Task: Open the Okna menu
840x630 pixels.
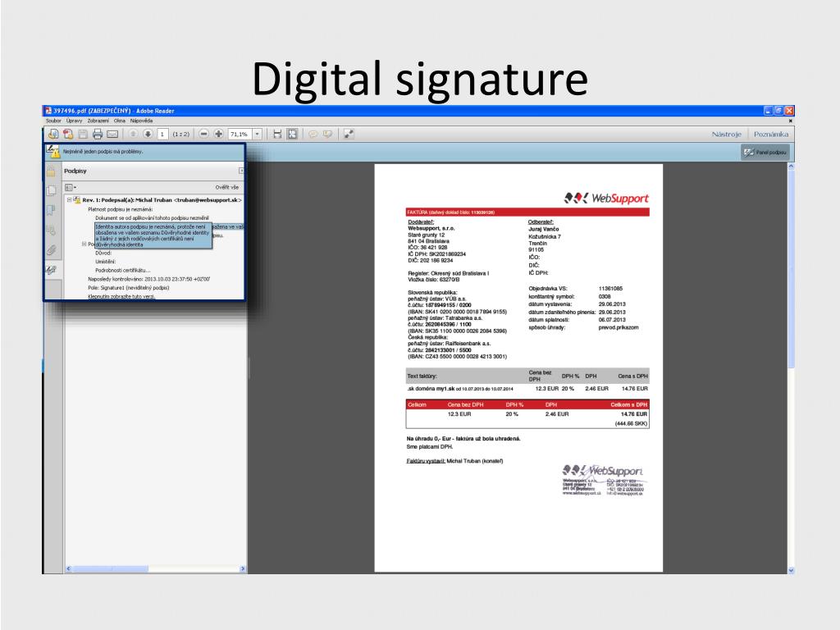Action: pos(120,121)
